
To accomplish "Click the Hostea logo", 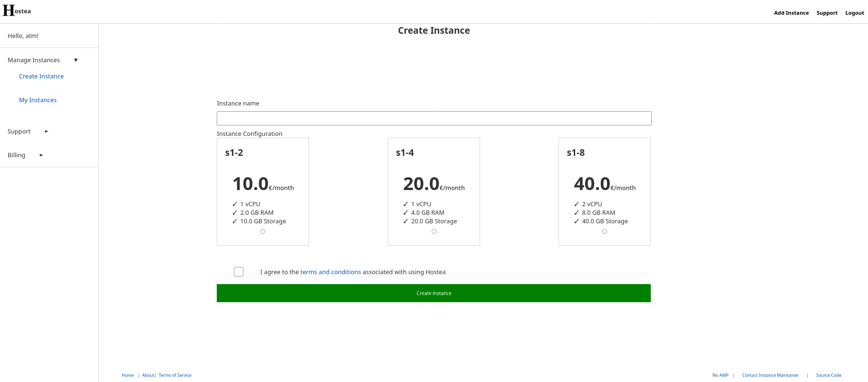I will coord(17,10).
